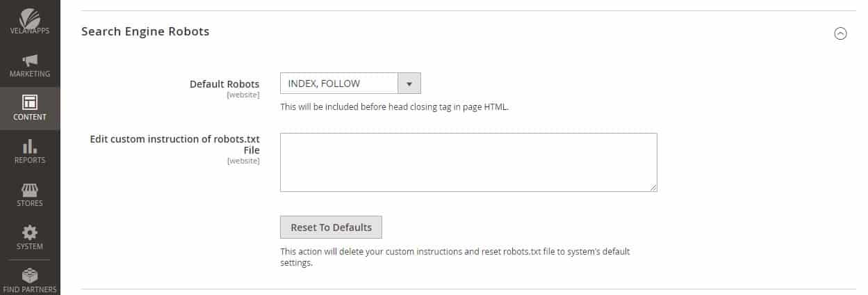Image resolution: width=868 pixels, height=295 pixels.
Task: Click the Reset To Defaults button
Action: (x=331, y=228)
